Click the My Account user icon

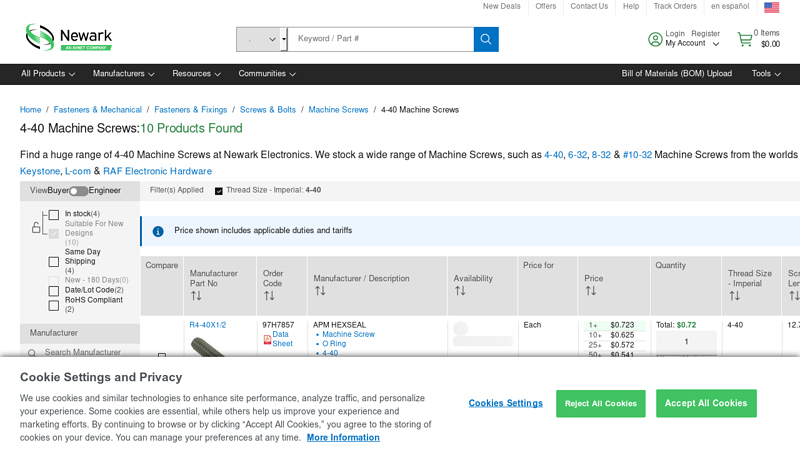point(655,39)
